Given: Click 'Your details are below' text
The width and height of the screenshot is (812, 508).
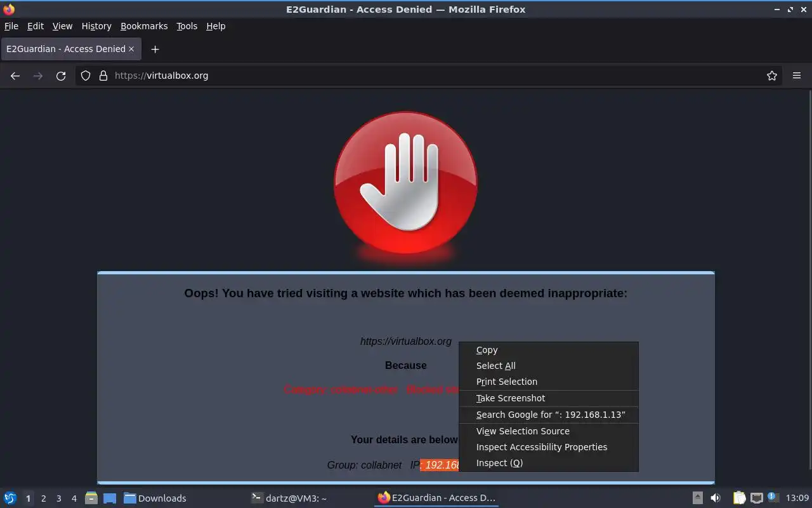Looking at the screenshot, I should [404, 439].
